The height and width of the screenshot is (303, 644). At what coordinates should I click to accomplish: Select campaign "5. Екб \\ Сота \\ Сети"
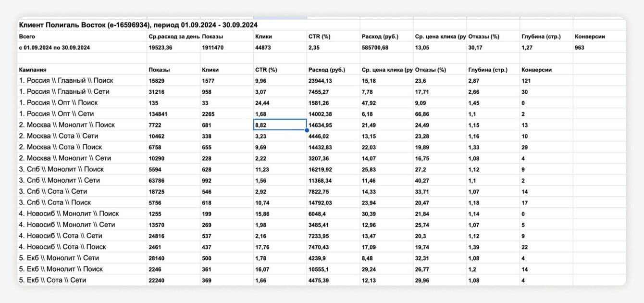pyautogui.click(x=53, y=280)
